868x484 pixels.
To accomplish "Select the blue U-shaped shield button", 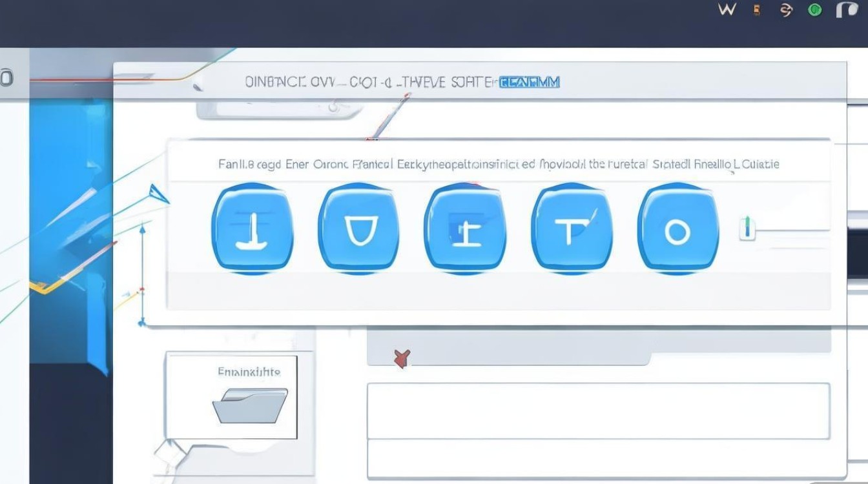I will tap(358, 228).
